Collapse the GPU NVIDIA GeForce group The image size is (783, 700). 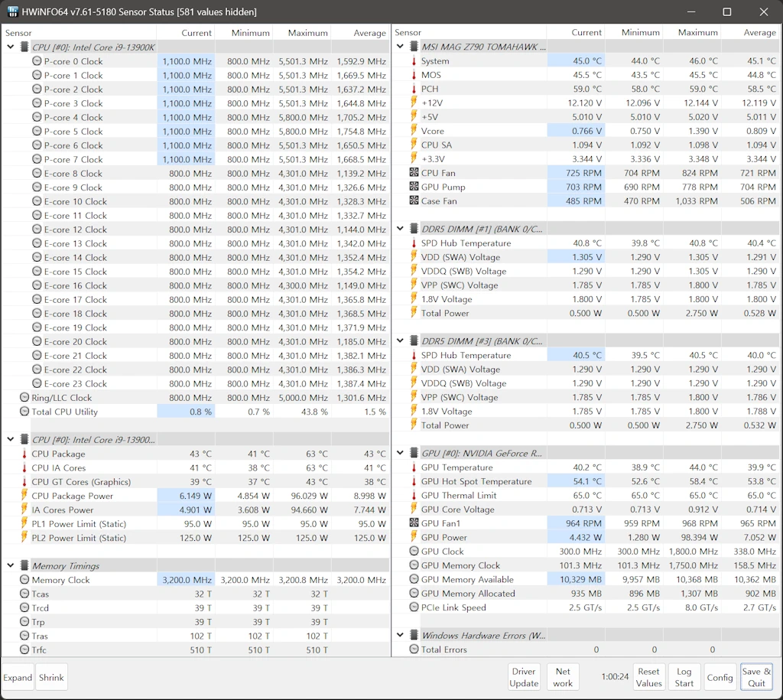[400, 453]
